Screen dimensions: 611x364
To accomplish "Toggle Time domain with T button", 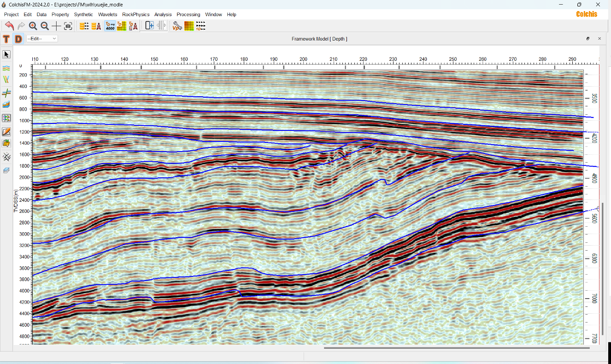I will pyautogui.click(x=6, y=39).
